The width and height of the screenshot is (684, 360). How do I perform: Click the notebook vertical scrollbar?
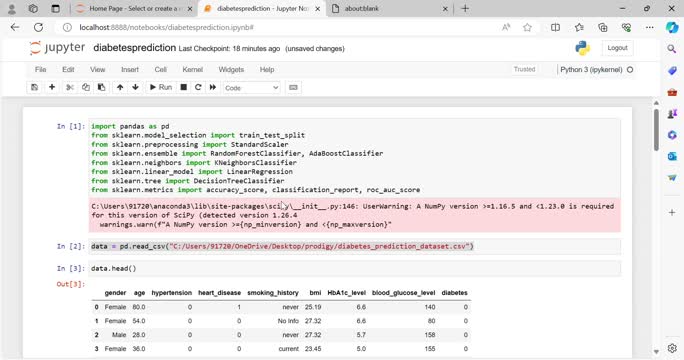point(656,130)
